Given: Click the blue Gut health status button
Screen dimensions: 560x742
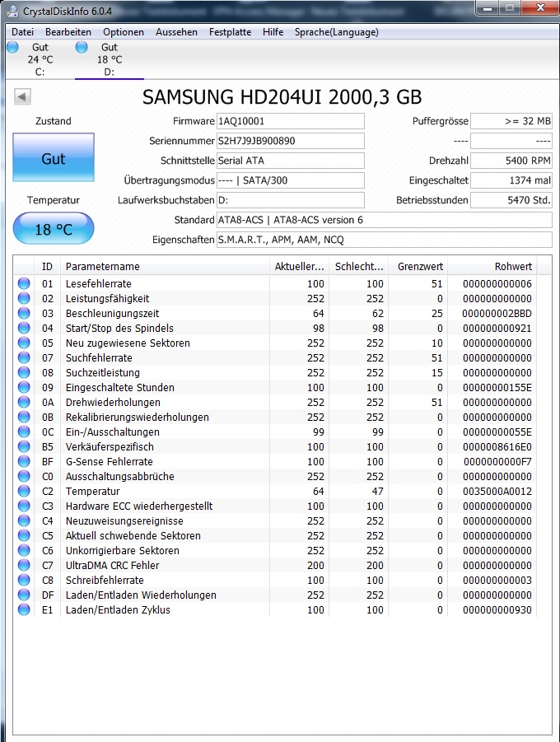Looking at the screenshot, I should tap(54, 157).
